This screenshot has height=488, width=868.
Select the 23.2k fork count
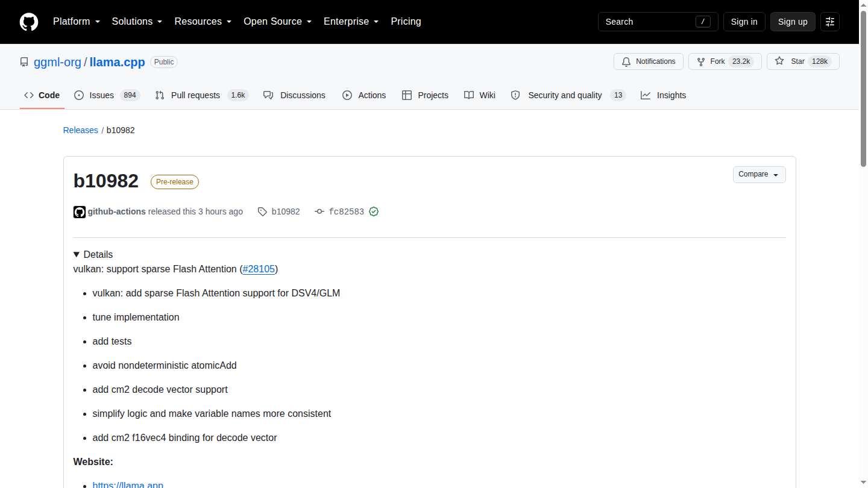coord(741,61)
